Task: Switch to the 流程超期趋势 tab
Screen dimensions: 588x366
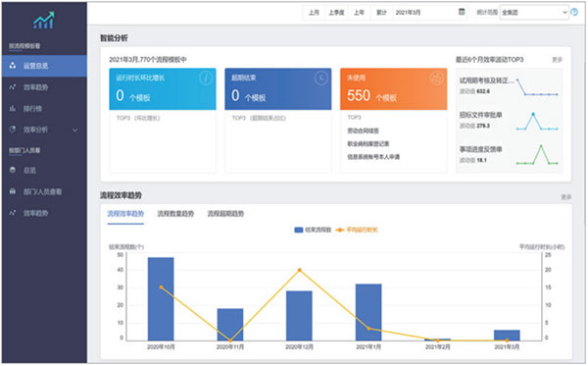Action: (225, 214)
